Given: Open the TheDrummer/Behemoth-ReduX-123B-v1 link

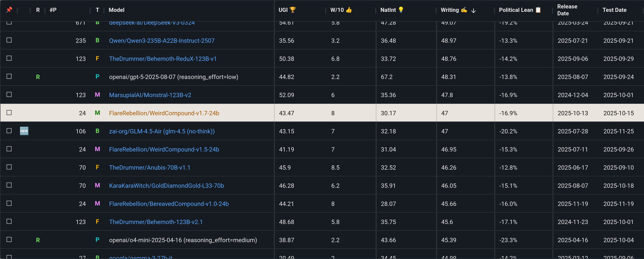Looking at the screenshot, I should pos(162,58).
